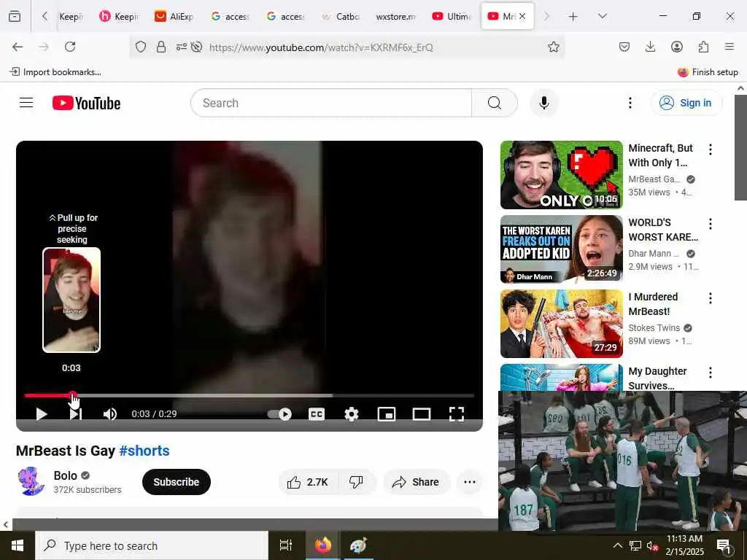Open site permissions icon in address bar
747x560 pixels.
181,47
